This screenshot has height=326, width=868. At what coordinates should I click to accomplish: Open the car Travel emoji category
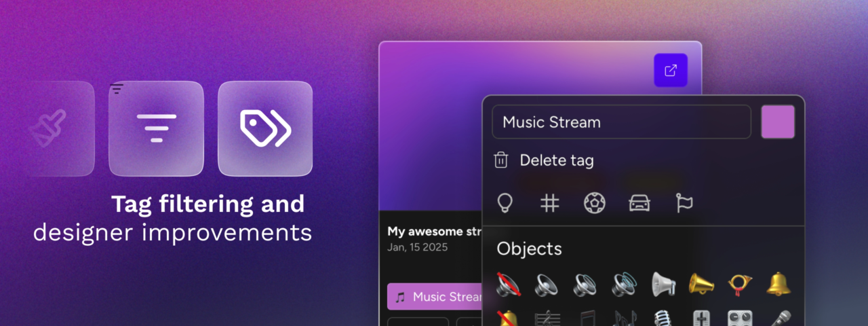pos(639,202)
